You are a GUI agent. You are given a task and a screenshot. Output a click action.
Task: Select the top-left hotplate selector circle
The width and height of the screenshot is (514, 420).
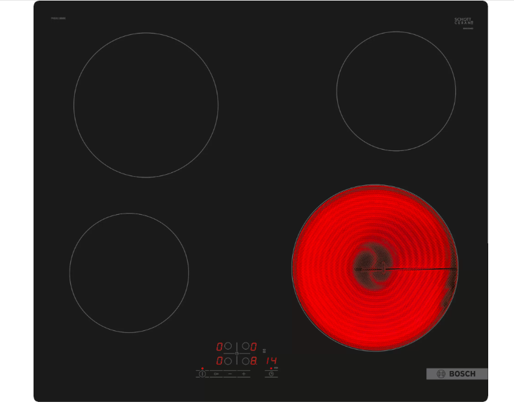click(x=228, y=346)
